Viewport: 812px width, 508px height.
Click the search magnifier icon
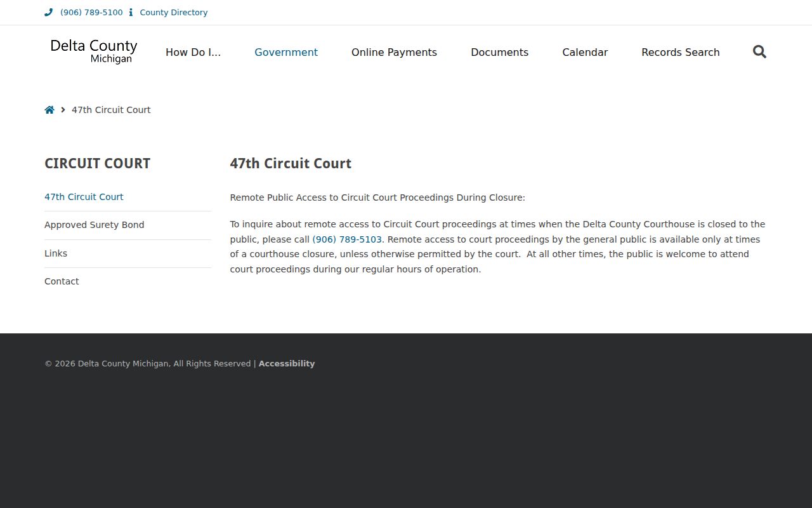[x=759, y=52]
